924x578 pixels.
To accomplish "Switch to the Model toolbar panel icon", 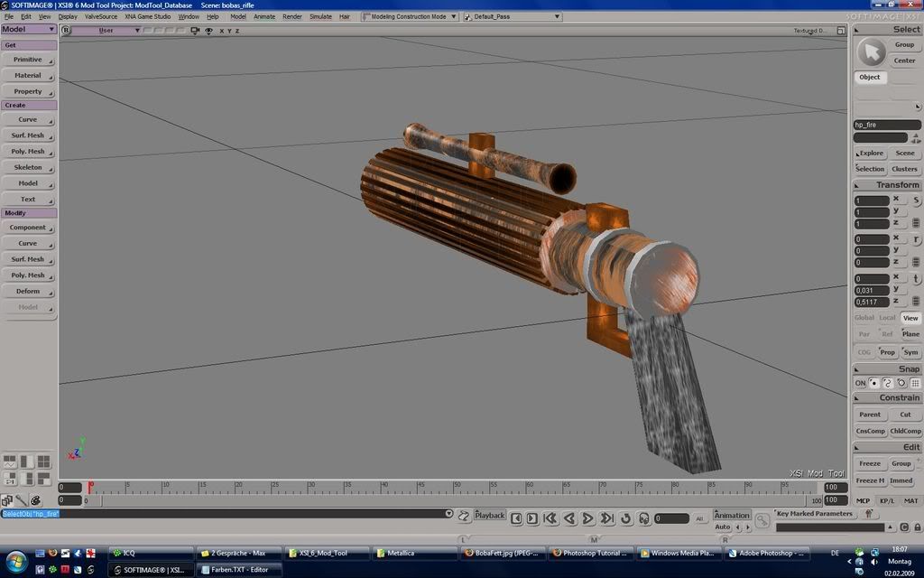I will click(7, 500).
